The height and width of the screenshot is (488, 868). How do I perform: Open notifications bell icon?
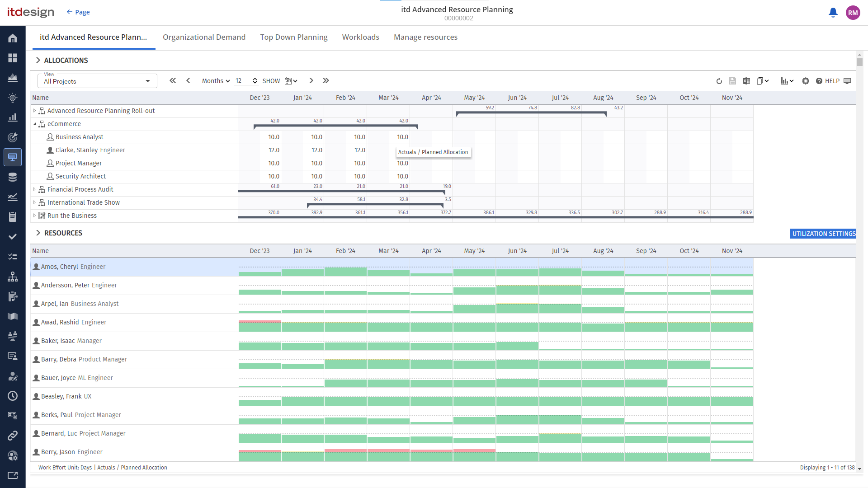click(x=833, y=13)
